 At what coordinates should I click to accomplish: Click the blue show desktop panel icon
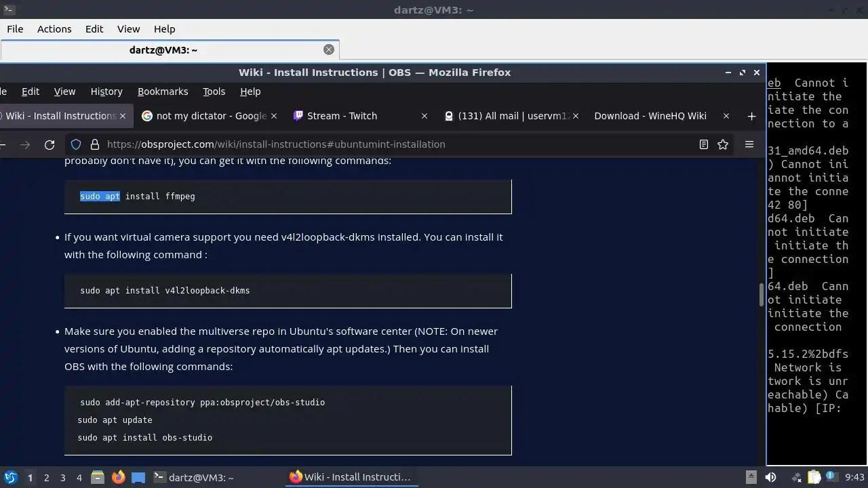pyautogui.click(x=138, y=478)
